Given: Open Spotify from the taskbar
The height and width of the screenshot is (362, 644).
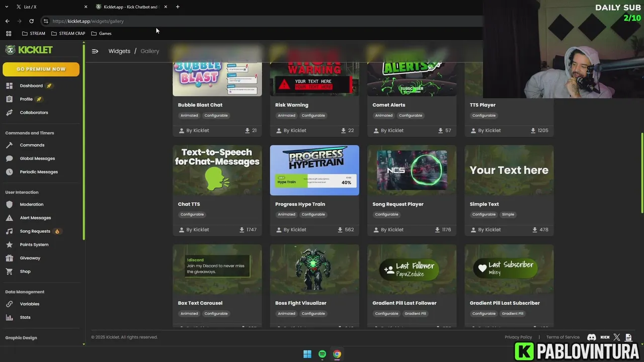Looking at the screenshot, I should coord(322,354).
